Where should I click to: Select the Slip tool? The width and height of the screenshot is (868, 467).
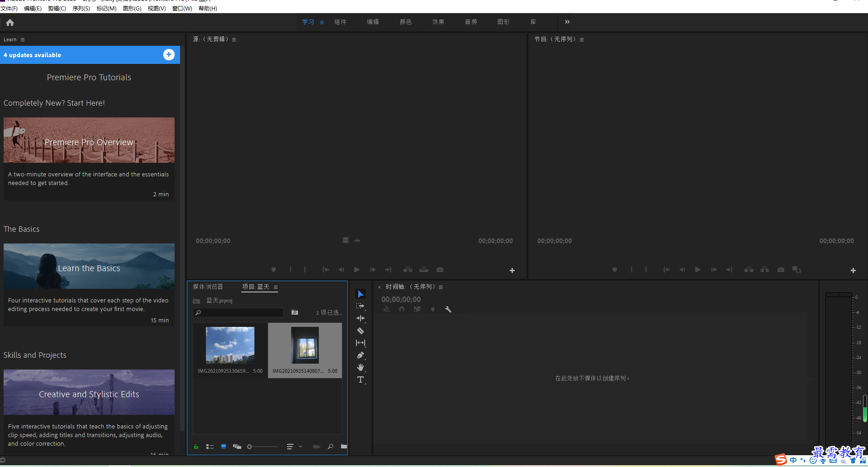tap(361, 343)
